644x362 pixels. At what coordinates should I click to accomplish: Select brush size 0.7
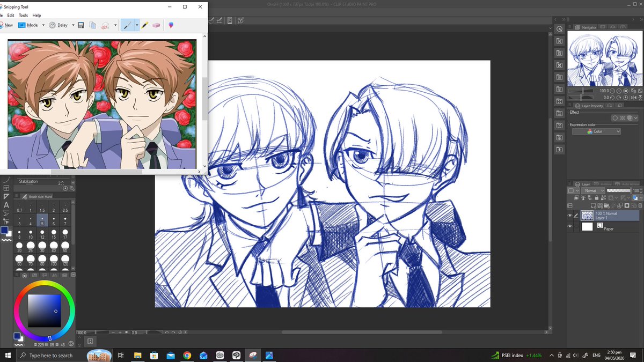[19, 208]
